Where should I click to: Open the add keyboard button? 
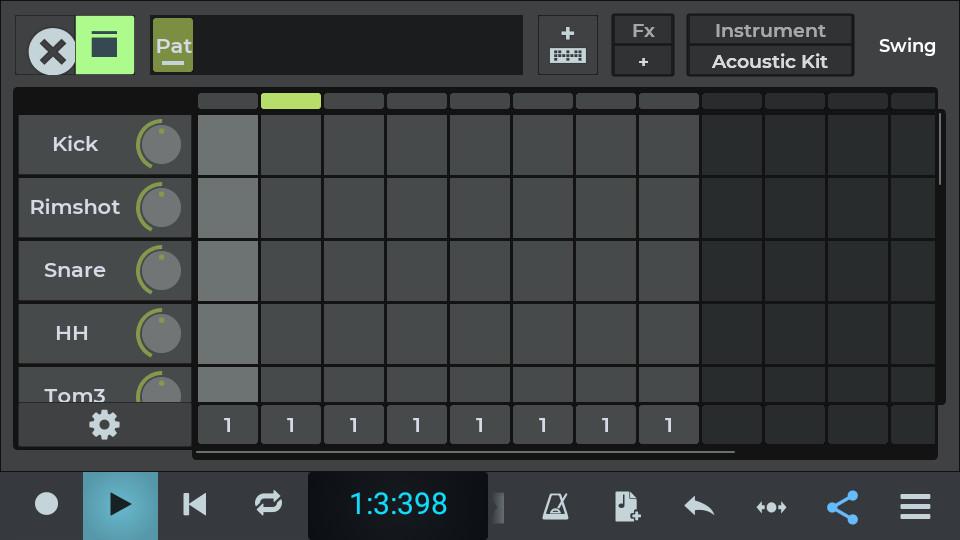coord(567,45)
